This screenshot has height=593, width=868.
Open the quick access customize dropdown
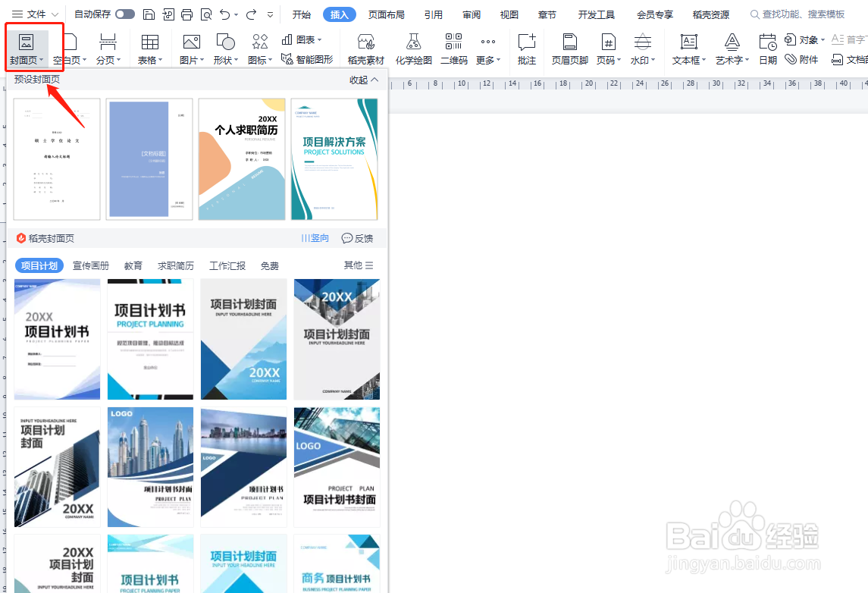click(270, 14)
